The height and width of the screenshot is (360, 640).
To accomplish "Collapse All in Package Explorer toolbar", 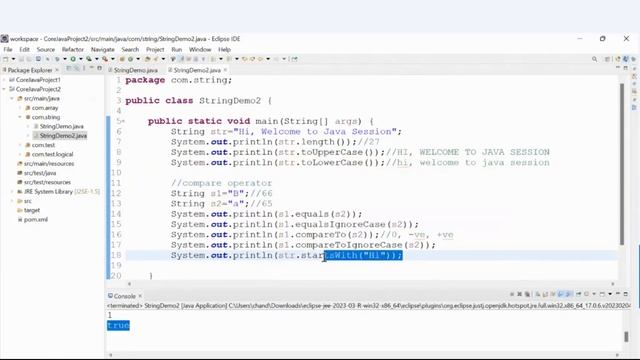I will click(68, 68).
